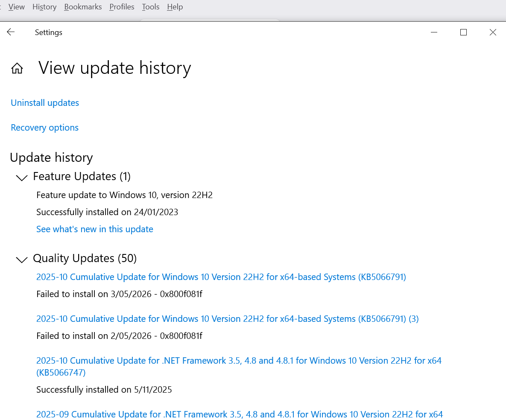Select Feature Updates (1) heading
This screenshot has width=506, height=420.
pyautogui.click(x=82, y=176)
